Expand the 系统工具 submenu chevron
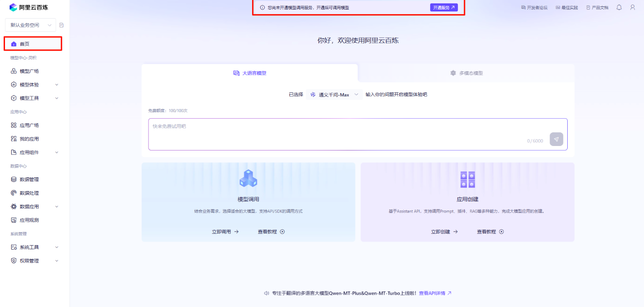 click(x=57, y=247)
